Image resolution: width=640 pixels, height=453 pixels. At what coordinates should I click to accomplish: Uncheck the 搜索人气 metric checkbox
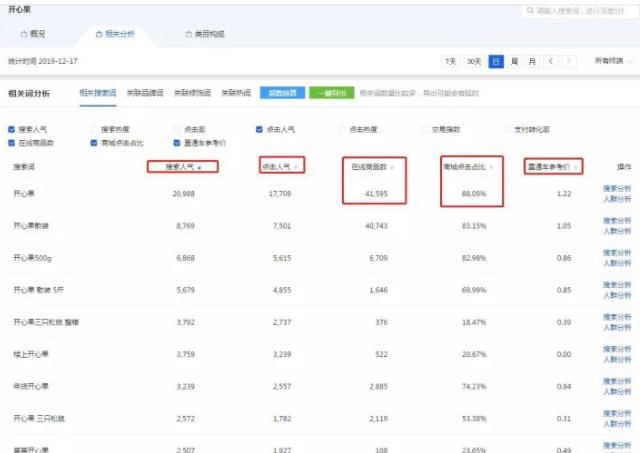pyautogui.click(x=11, y=129)
